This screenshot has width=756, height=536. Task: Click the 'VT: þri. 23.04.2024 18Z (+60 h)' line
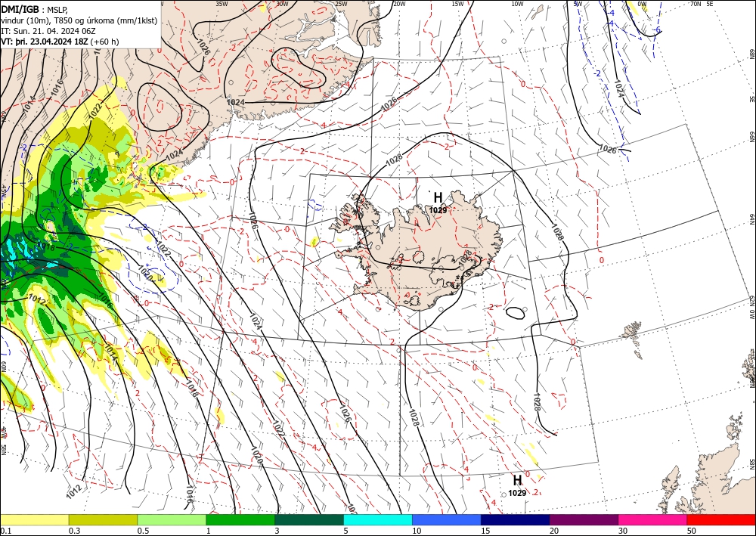(x=60, y=42)
